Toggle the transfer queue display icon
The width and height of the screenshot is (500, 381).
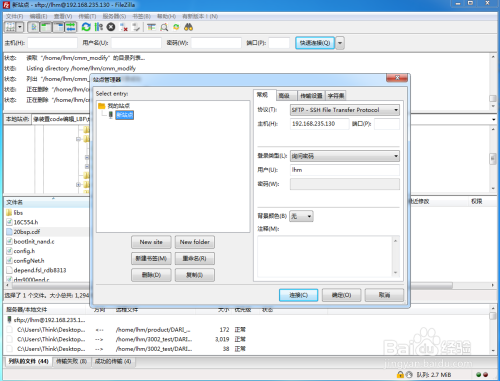pyautogui.click(x=70, y=27)
